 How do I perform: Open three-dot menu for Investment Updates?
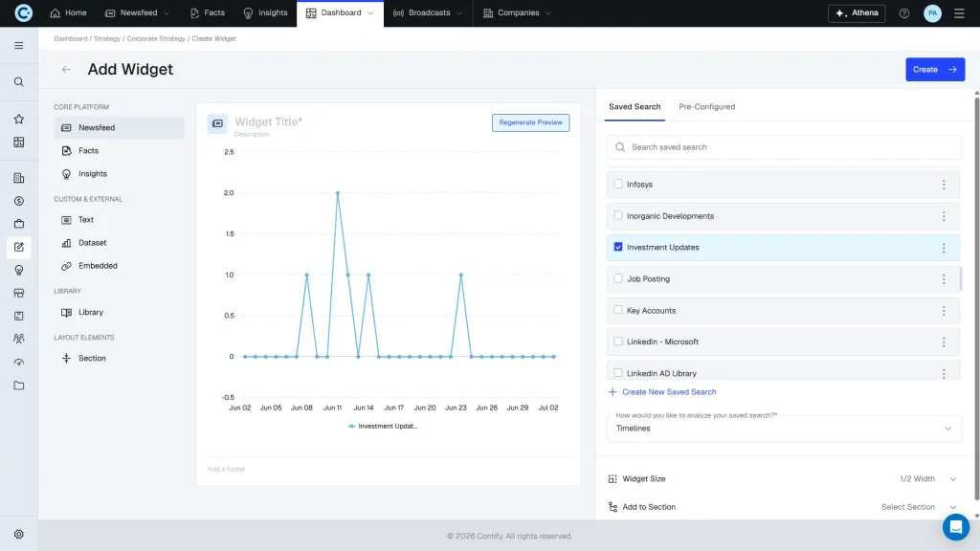pos(944,248)
